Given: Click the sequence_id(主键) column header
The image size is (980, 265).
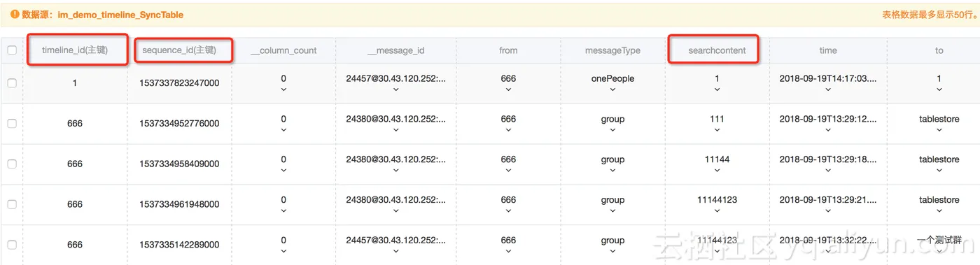Looking at the screenshot, I should tap(179, 50).
